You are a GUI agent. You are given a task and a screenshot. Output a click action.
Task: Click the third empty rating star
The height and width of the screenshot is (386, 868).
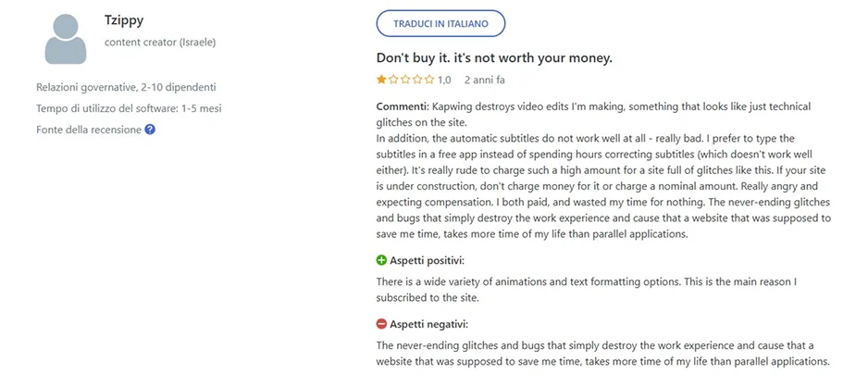405,80
